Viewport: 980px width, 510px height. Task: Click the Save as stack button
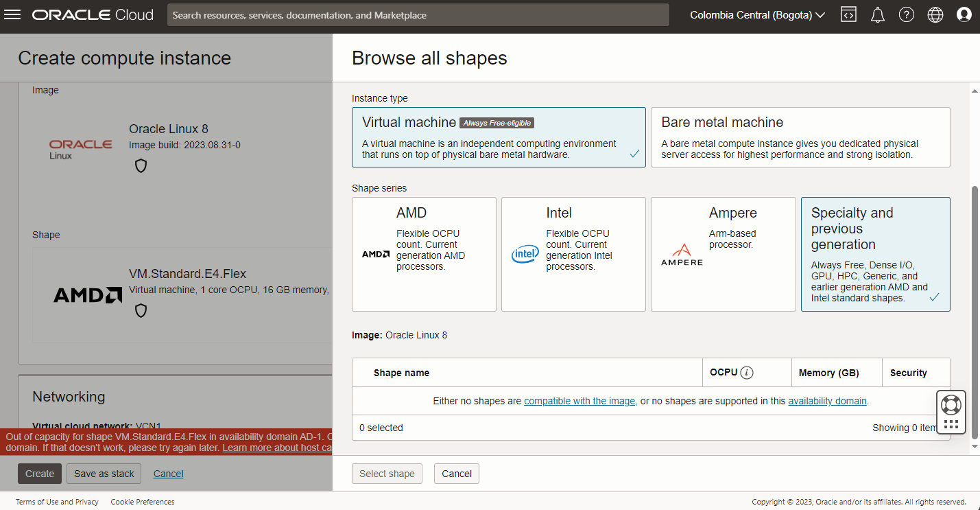(104, 474)
